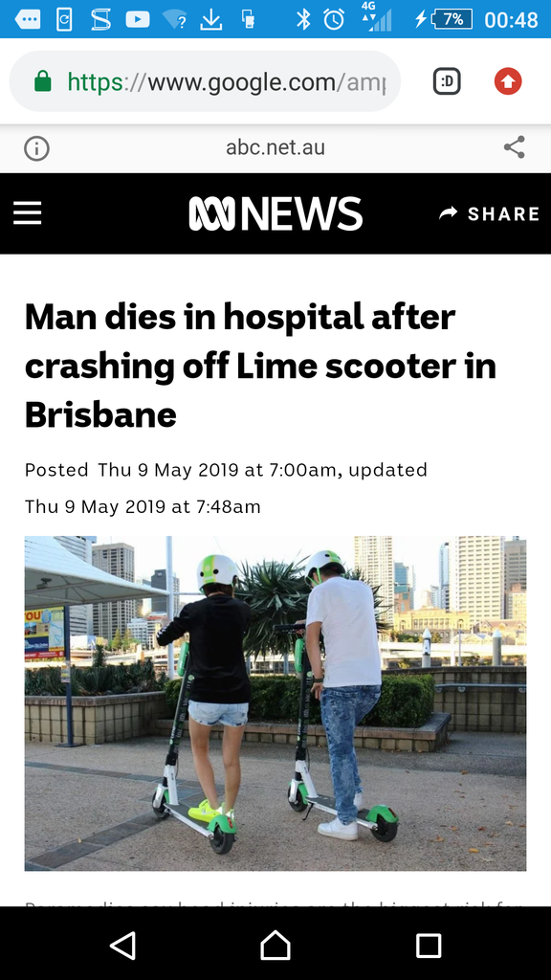Image resolution: width=551 pixels, height=980 pixels.
Task: Tap the alarm clock status icon
Action: [x=334, y=19]
